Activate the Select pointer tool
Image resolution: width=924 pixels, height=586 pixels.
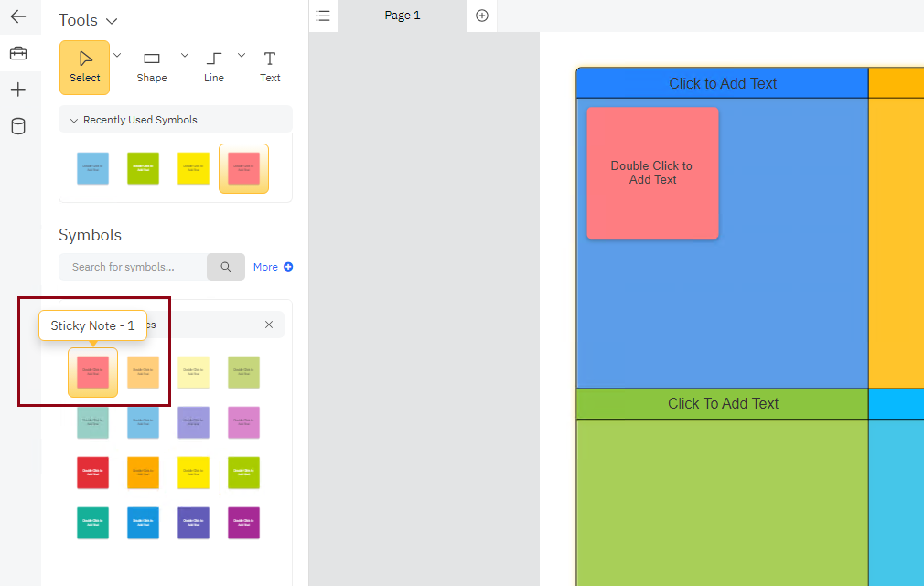coord(84,67)
